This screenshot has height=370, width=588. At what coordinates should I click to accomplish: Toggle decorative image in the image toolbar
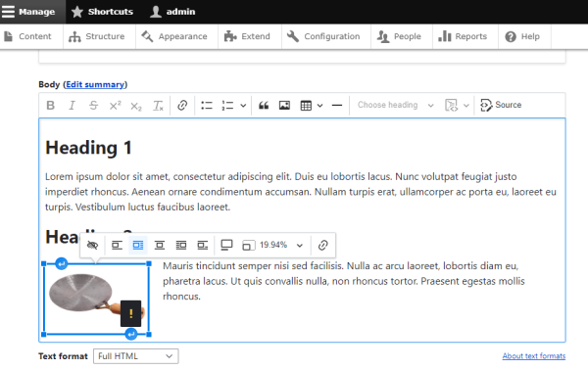coord(92,246)
